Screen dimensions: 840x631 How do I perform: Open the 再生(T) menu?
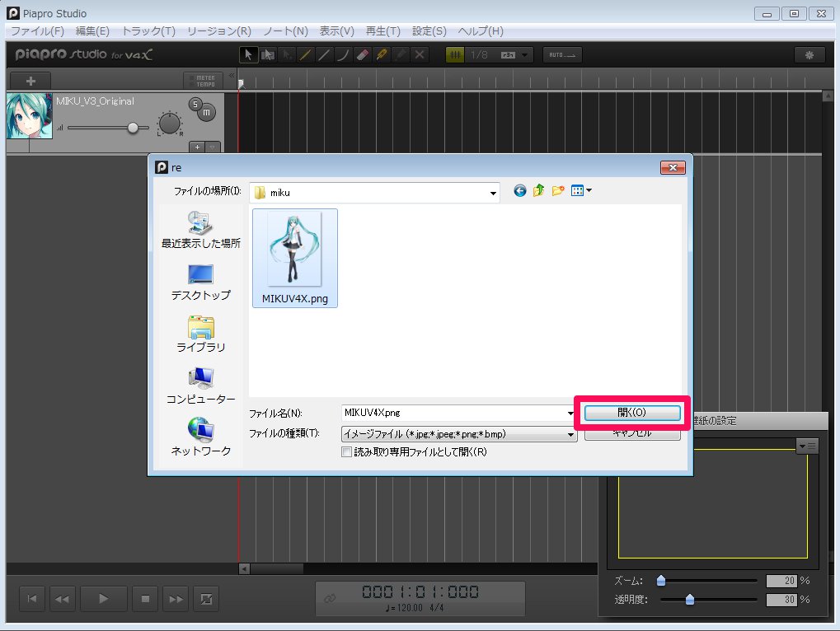coord(382,31)
